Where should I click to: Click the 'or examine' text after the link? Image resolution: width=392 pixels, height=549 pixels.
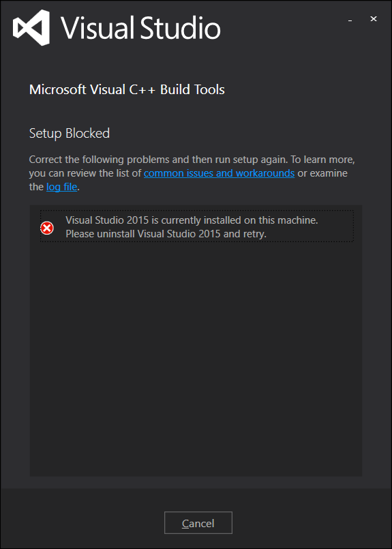click(x=322, y=173)
